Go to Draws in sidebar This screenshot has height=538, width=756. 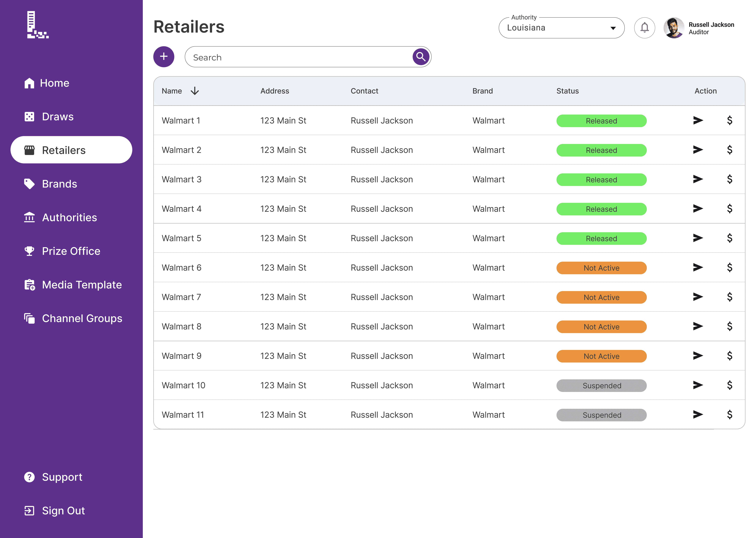coord(58,117)
